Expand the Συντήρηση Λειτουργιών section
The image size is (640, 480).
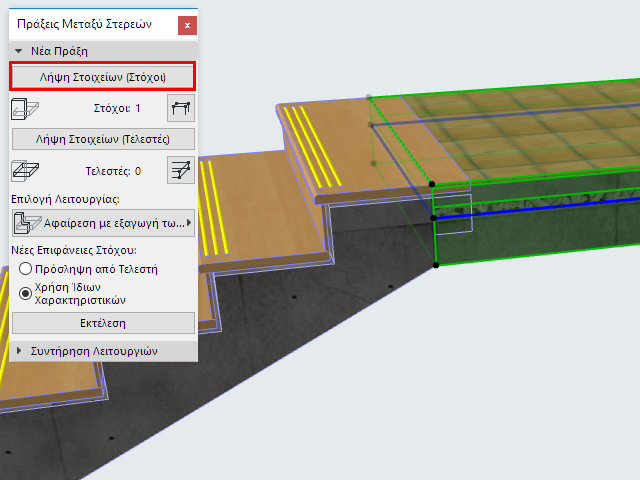pos(19,351)
